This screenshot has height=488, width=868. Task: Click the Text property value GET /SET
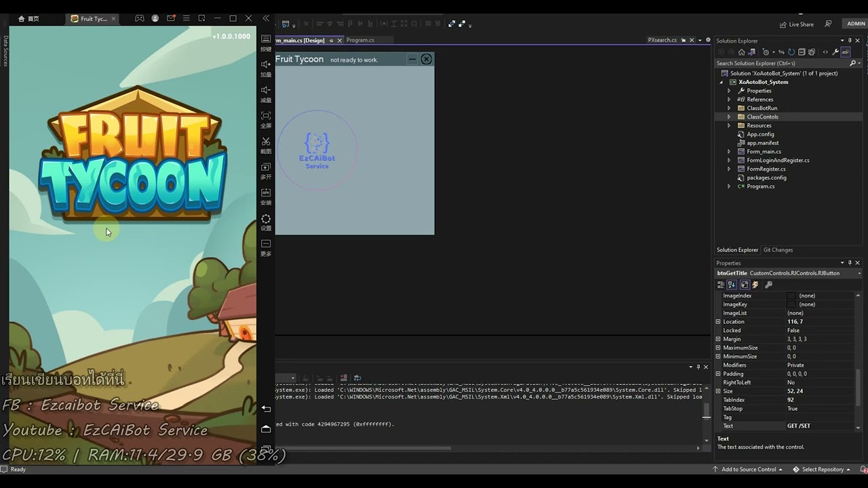799,426
